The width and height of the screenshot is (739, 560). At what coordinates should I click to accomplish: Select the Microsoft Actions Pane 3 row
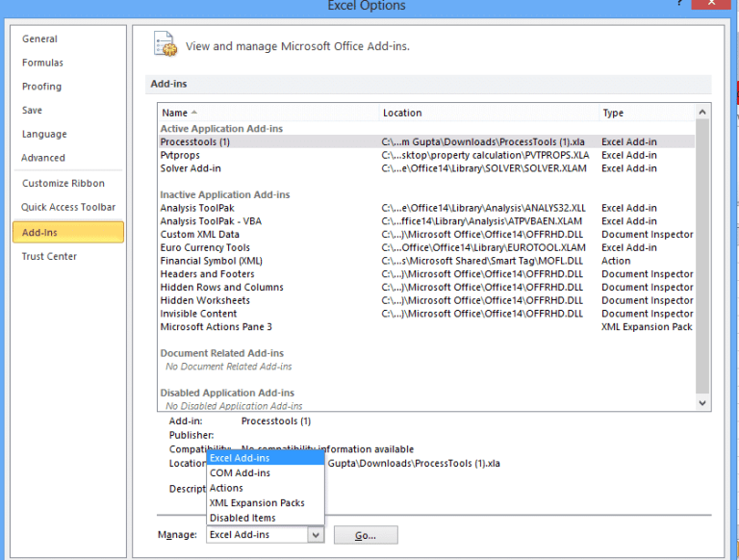pyautogui.click(x=426, y=327)
